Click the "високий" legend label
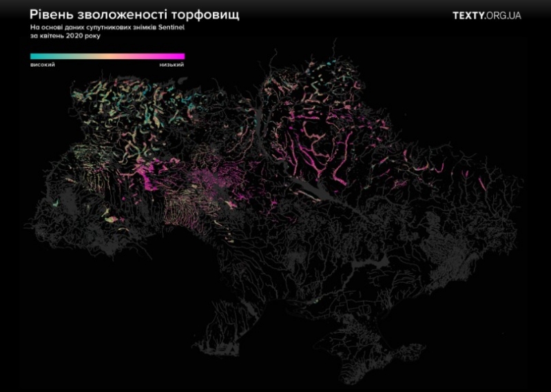This screenshot has height=392, width=551. point(43,65)
